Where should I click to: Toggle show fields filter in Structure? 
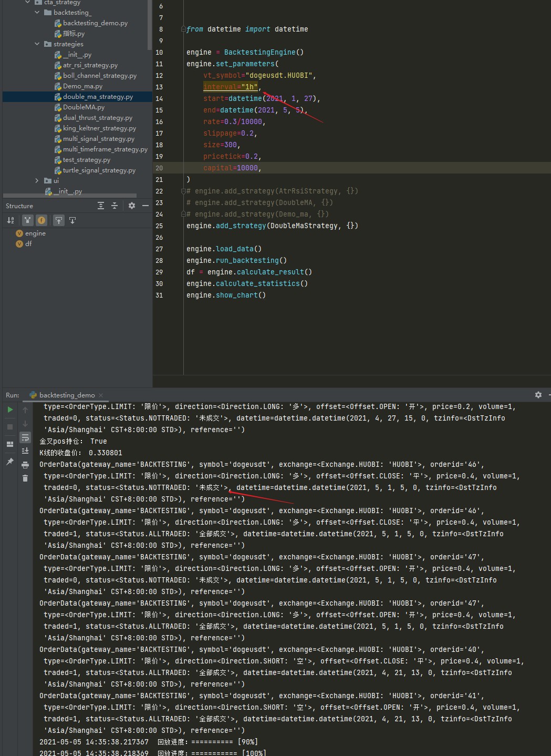click(41, 220)
